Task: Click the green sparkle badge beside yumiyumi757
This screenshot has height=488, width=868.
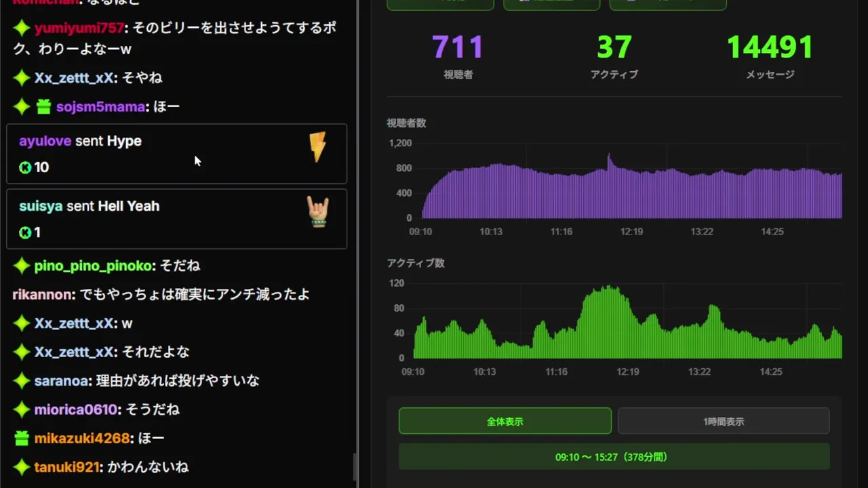Action: click(22, 28)
